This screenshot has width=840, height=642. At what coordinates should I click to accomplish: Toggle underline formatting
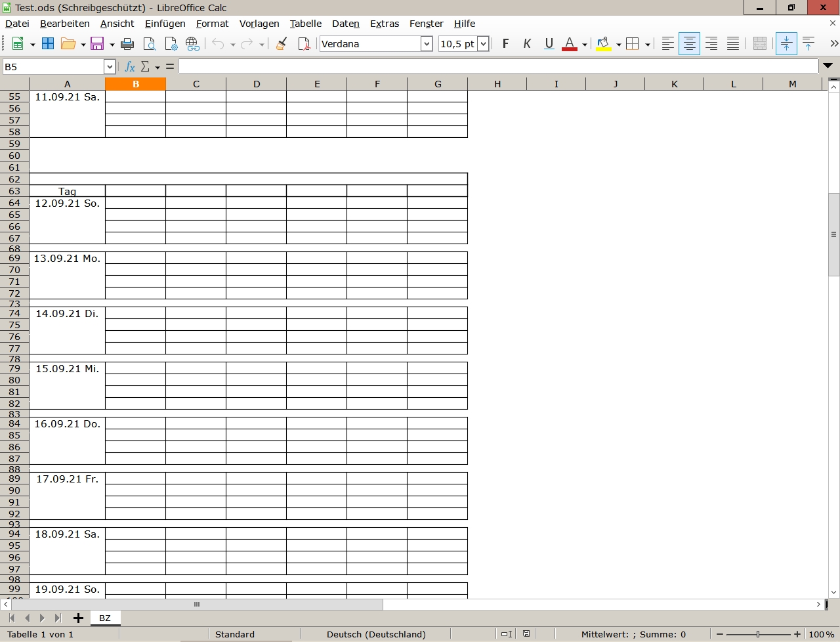(549, 44)
